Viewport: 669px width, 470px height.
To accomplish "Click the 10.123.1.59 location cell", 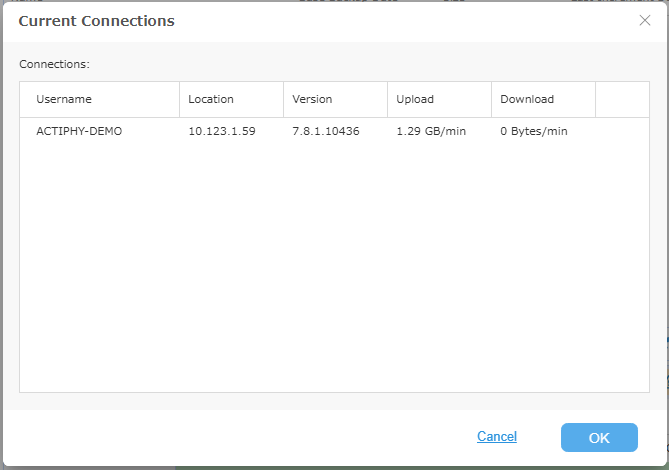I will click(222, 131).
